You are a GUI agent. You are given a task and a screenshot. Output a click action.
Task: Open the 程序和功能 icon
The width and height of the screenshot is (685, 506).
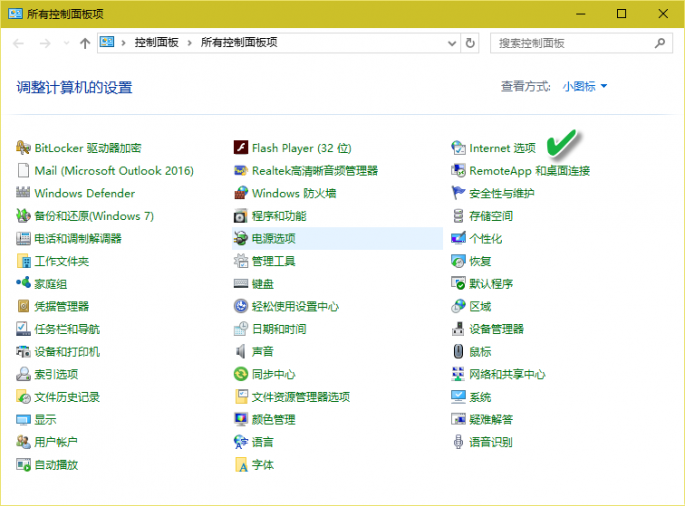point(241,216)
